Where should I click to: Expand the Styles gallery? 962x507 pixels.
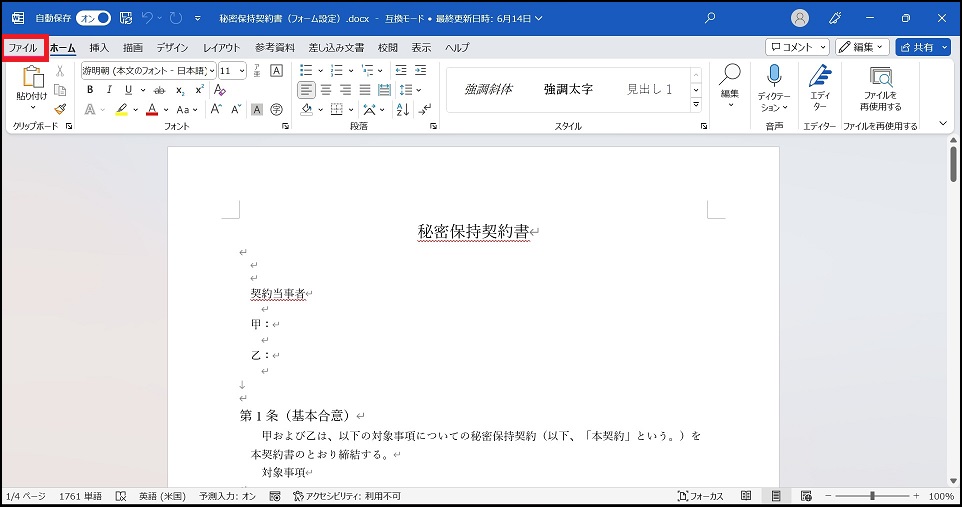696,106
